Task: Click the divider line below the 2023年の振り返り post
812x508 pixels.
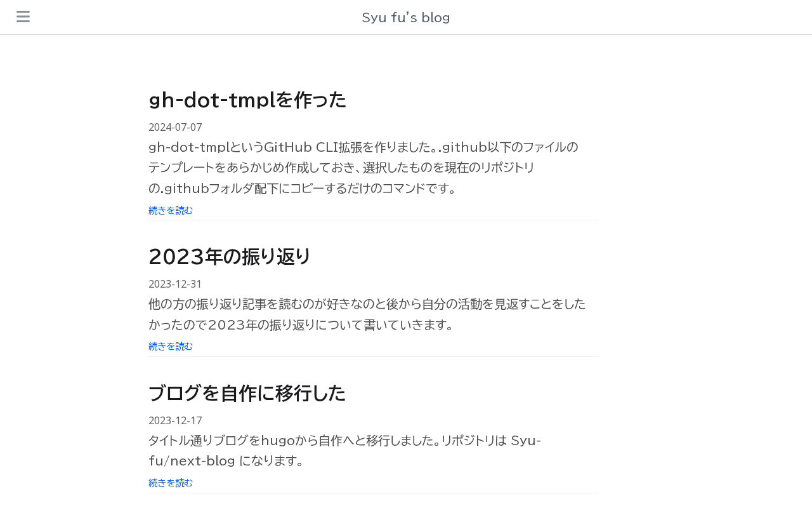Action: tap(374, 356)
